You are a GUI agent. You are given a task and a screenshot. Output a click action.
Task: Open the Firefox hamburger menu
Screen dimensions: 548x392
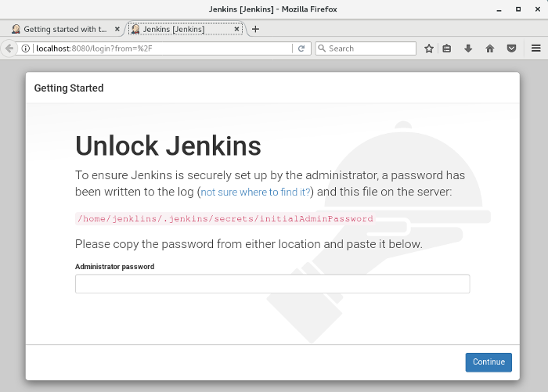tap(535, 49)
